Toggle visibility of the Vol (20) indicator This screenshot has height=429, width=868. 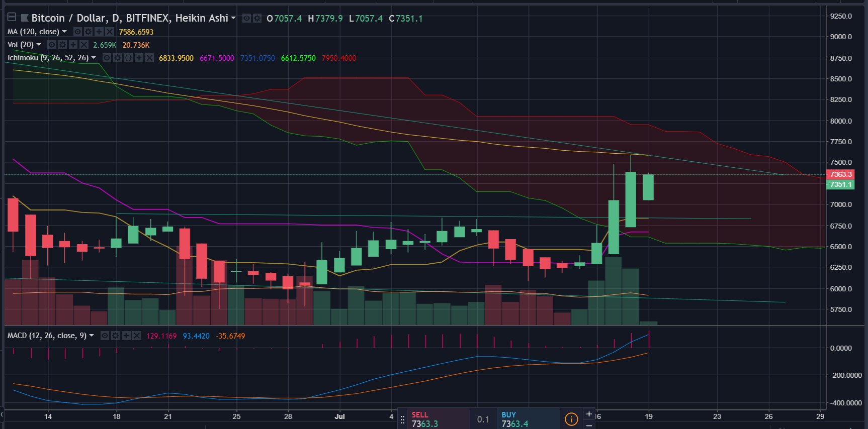(x=52, y=45)
